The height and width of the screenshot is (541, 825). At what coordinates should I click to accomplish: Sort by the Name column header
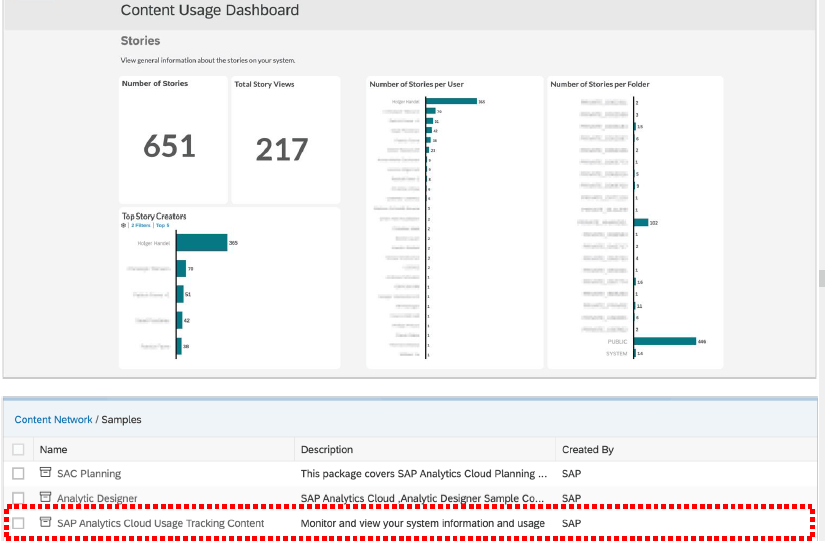[54, 450]
